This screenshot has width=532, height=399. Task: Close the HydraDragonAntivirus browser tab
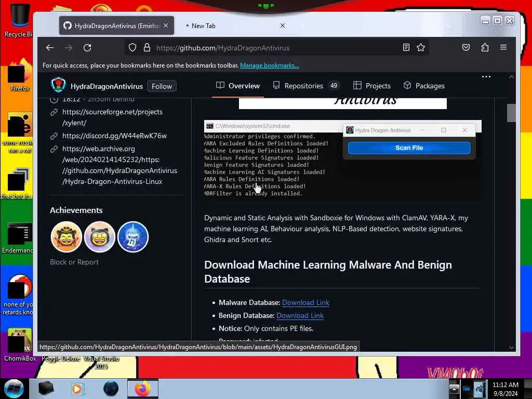(x=166, y=25)
